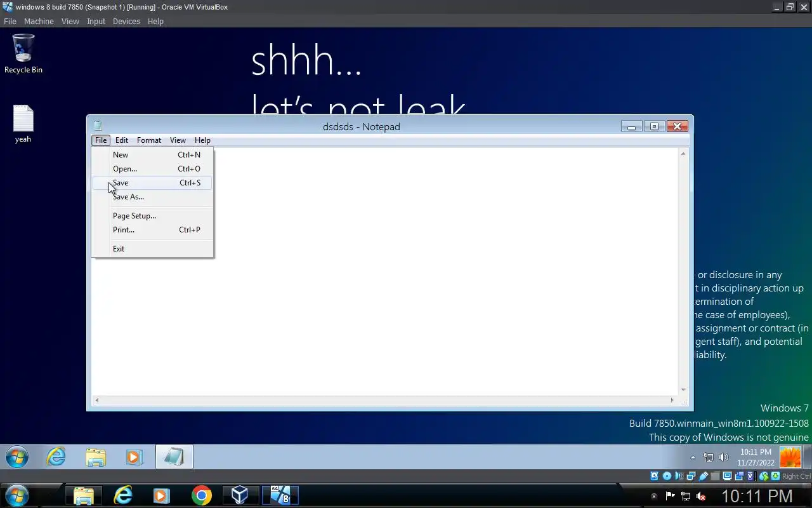Screen dimensions: 812x508
Task: Click the host Start orb at bottom
Action: pos(17,495)
